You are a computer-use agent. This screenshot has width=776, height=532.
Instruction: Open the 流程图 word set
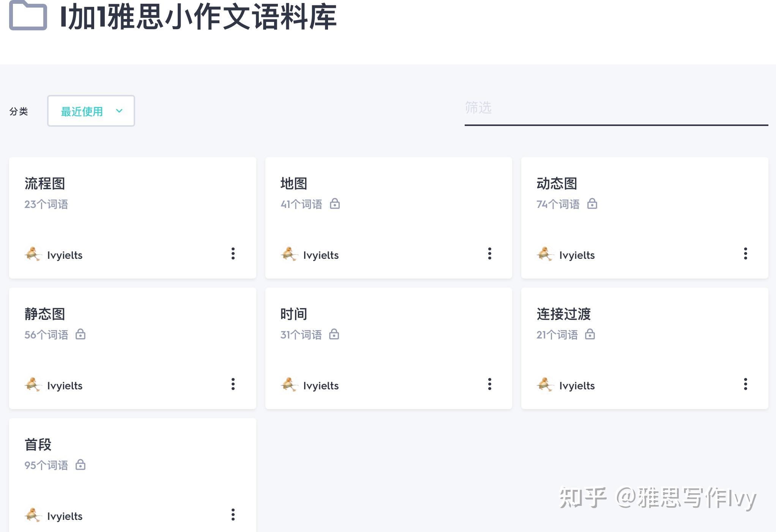point(45,184)
